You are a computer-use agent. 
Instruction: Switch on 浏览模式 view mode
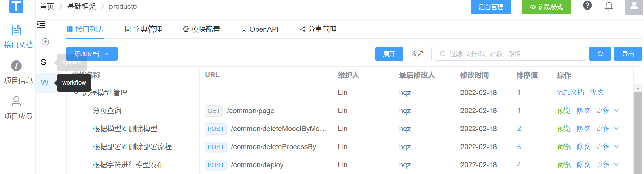(x=546, y=7)
